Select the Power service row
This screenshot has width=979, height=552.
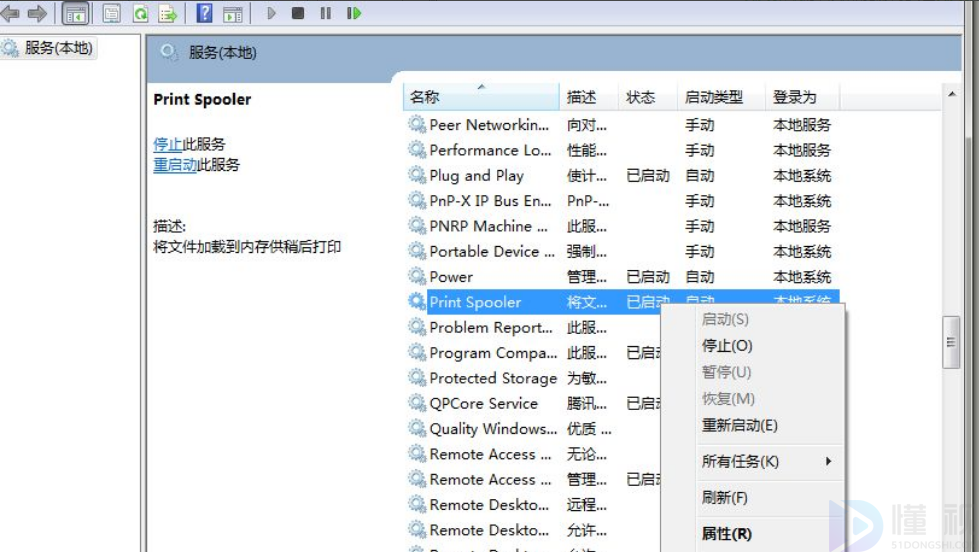click(621, 277)
